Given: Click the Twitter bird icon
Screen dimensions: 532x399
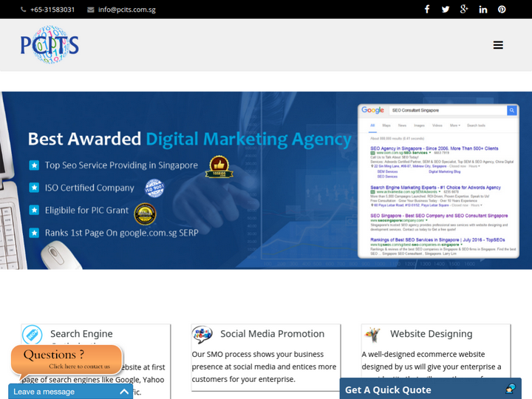Looking at the screenshot, I should [x=446, y=10].
